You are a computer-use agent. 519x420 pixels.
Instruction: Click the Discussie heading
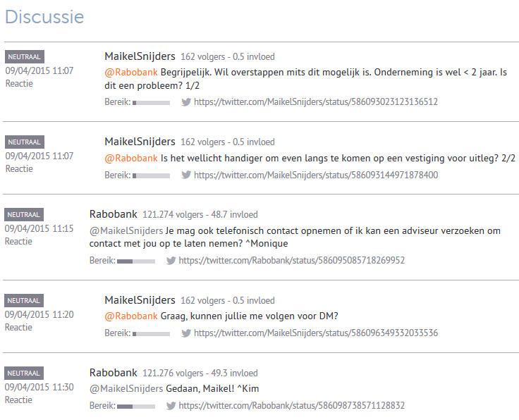coord(44,17)
